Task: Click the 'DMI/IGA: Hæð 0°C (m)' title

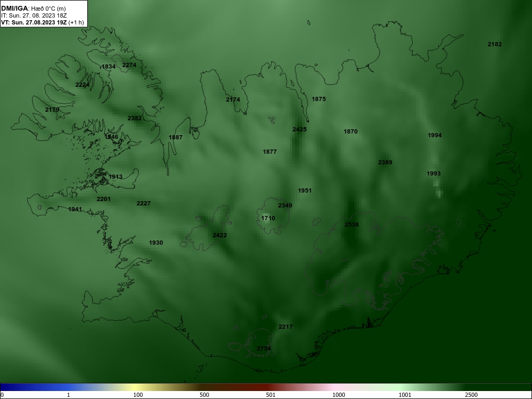Action: click(x=33, y=9)
